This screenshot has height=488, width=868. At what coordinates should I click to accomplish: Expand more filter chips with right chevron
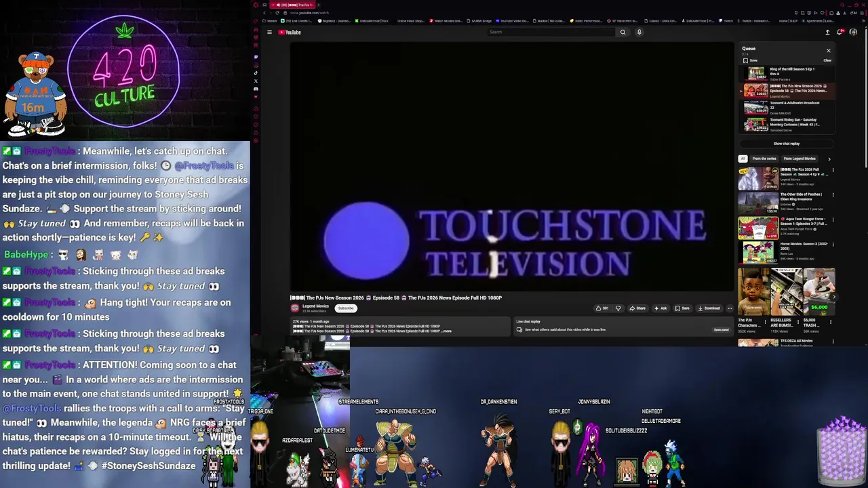[829, 159]
